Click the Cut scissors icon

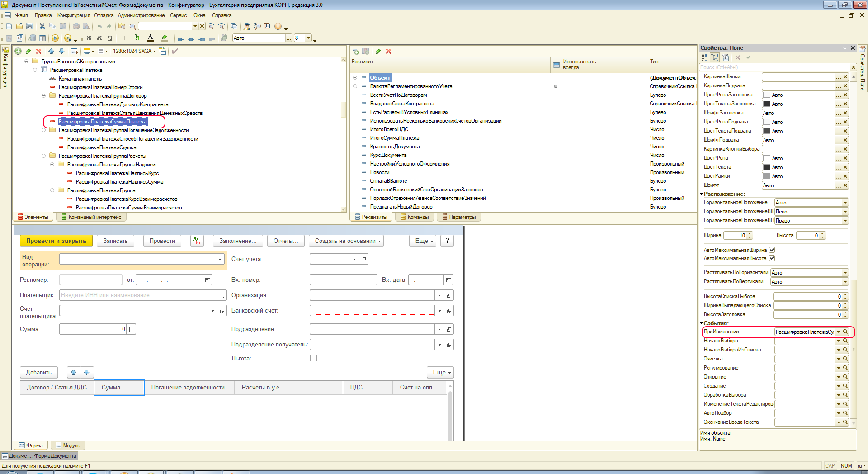[x=42, y=26]
